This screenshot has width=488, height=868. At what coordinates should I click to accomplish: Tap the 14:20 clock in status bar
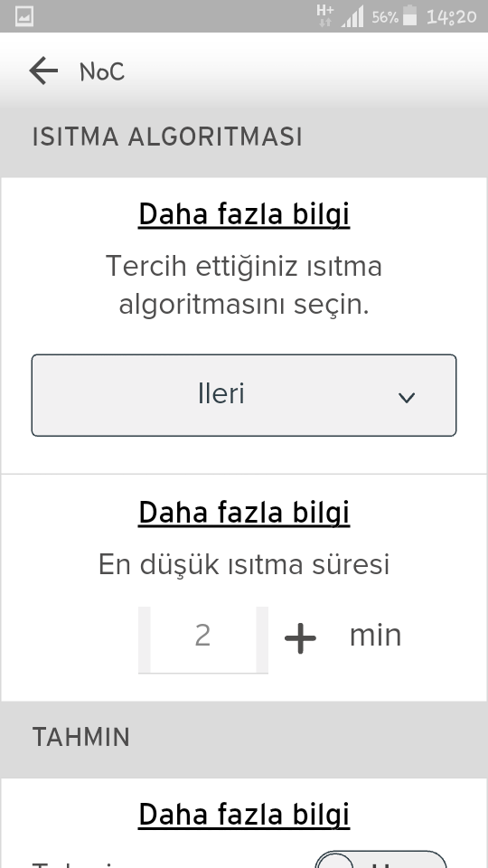[452, 16]
